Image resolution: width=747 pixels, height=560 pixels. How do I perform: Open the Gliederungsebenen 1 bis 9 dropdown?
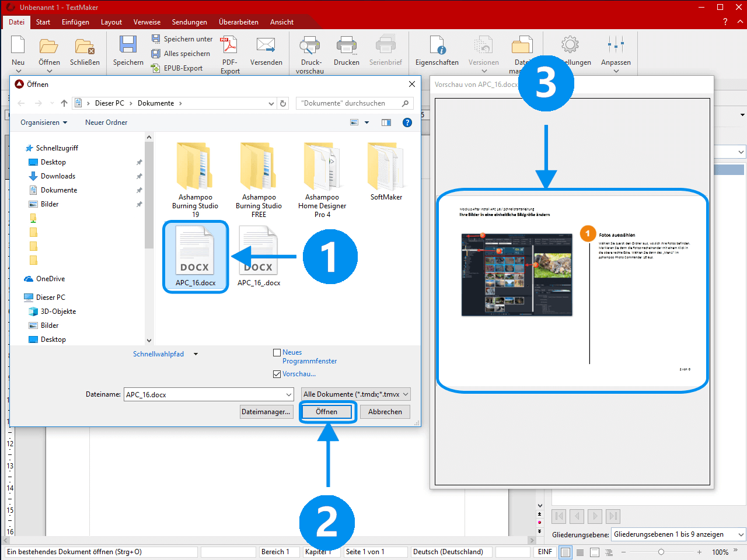pyautogui.click(x=741, y=534)
